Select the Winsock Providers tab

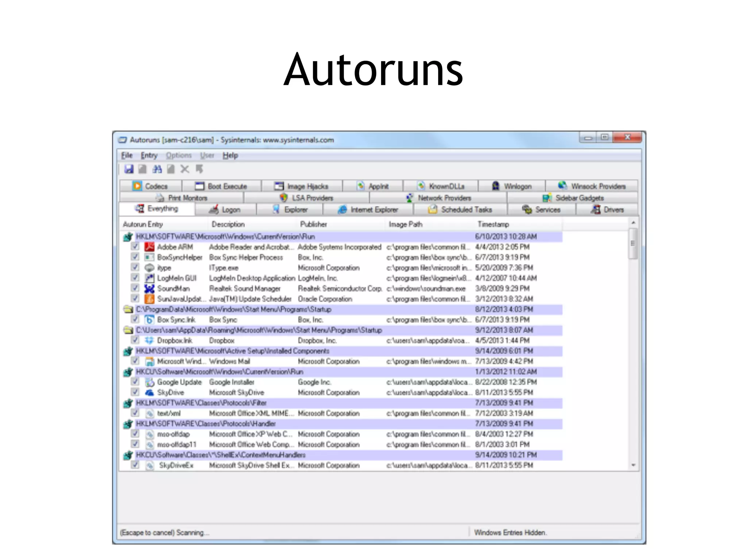[592, 186]
